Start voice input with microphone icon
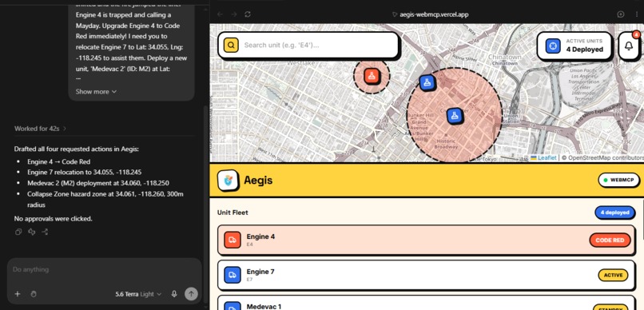 pyautogui.click(x=174, y=294)
